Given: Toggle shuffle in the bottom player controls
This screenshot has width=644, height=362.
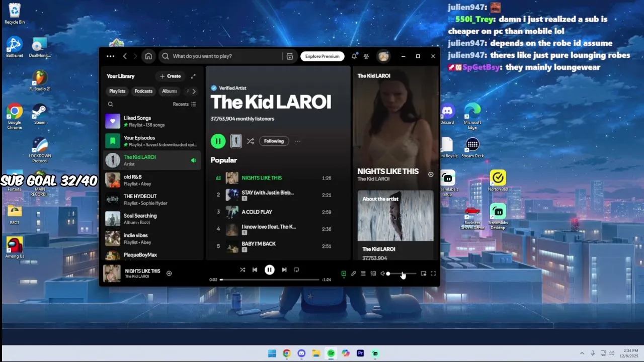Looking at the screenshot, I should tap(243, 270).
